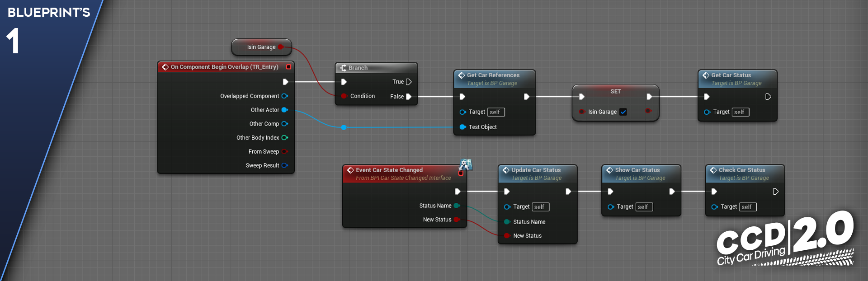This screenshot has height=281, width=868.
Task: Click Get Car Status output execution pin
Action: point(768,97)
